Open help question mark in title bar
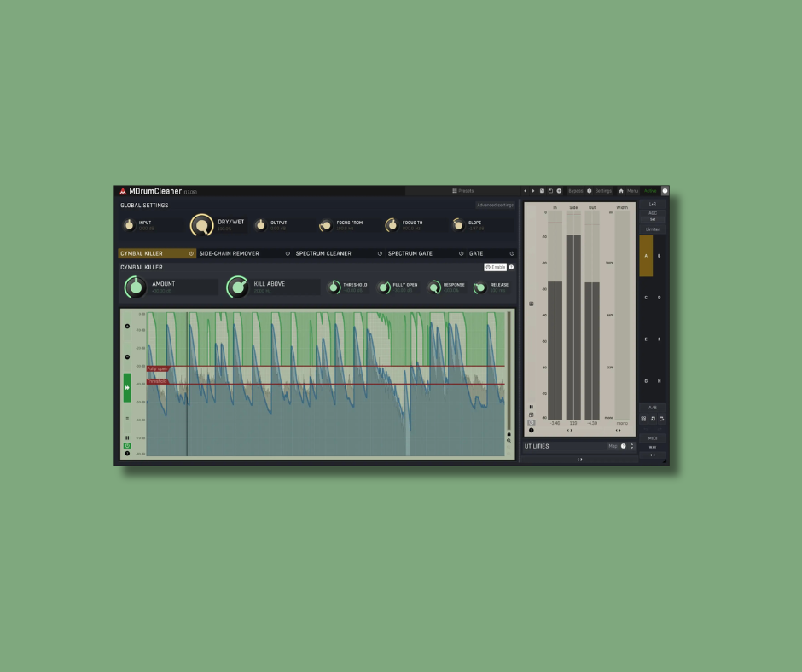Image resolution: width=802 pixels, height=672 pixels. (x=665, y=191)
